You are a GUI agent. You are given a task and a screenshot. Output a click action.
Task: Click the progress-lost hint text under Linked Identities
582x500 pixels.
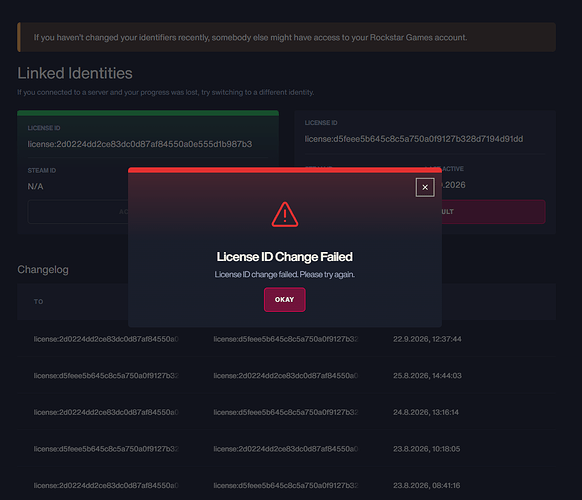coord(166,92)
